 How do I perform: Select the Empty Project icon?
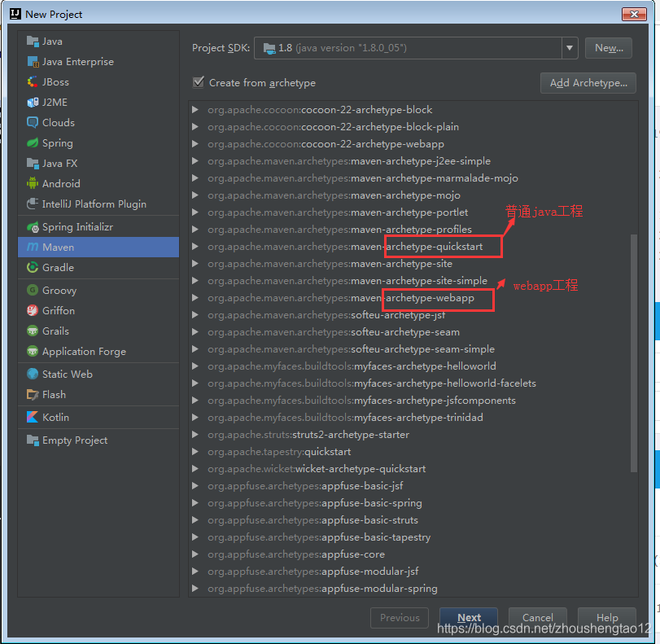[x=33, y=440]
